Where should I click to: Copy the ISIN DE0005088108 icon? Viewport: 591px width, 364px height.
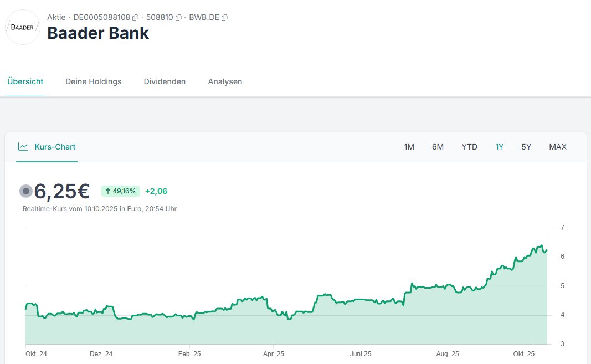(x=135, y=18)
